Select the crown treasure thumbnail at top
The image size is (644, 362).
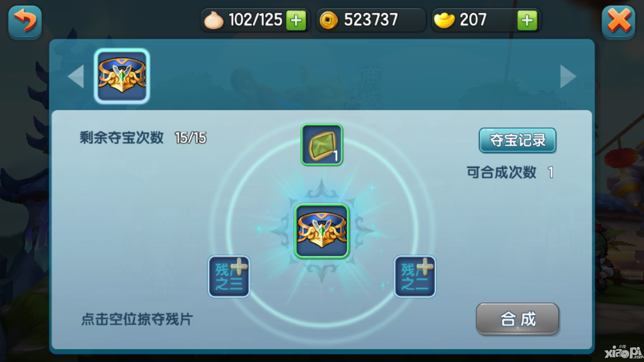point(122,76)
